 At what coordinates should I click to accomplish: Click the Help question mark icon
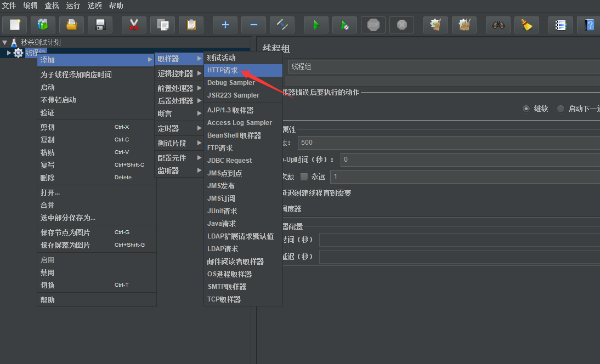tap(589, 25)
